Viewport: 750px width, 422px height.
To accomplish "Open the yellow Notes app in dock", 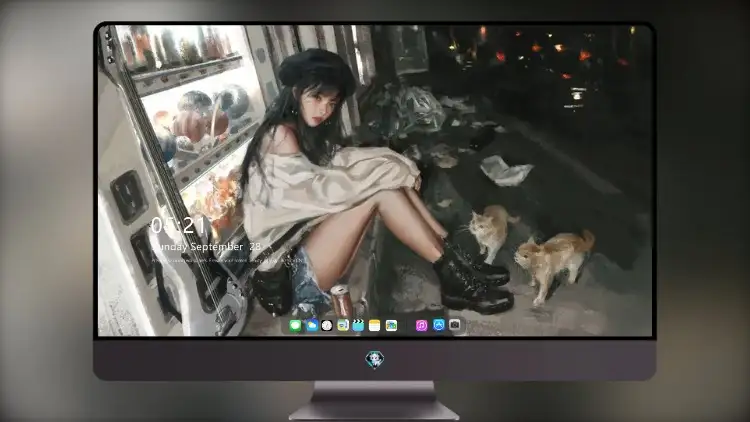I will click(x=375, y=325).
